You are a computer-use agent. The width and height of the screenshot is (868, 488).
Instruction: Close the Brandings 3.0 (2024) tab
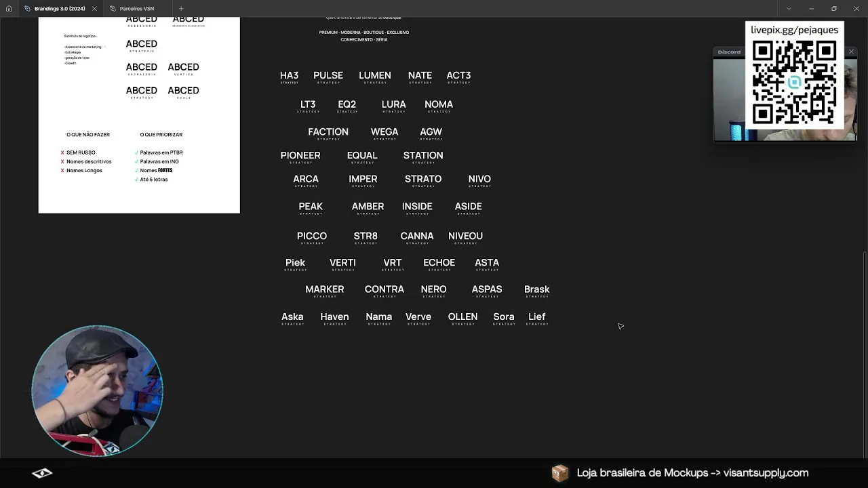[94, 9]
